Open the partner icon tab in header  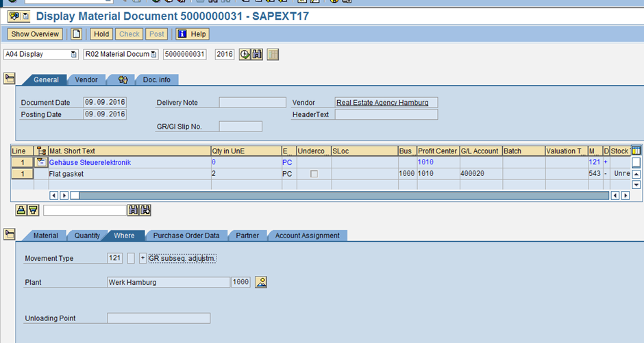tap(123, 79)
